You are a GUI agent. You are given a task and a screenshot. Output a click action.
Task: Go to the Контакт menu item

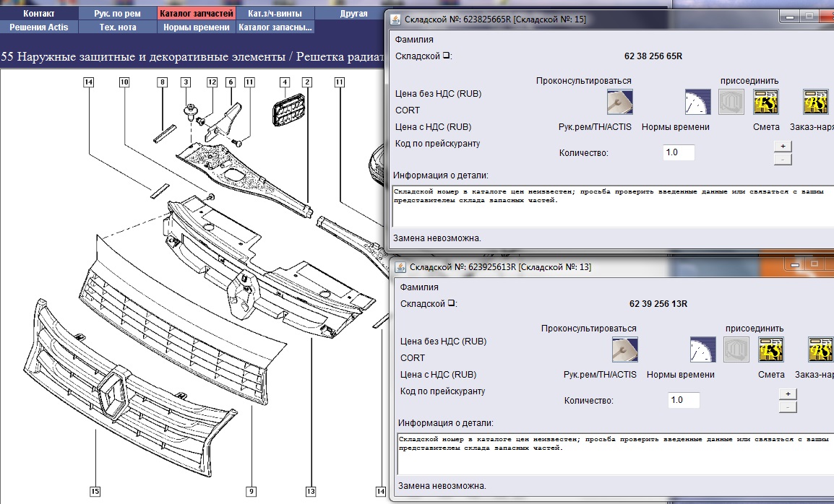[x=39, y=14]
